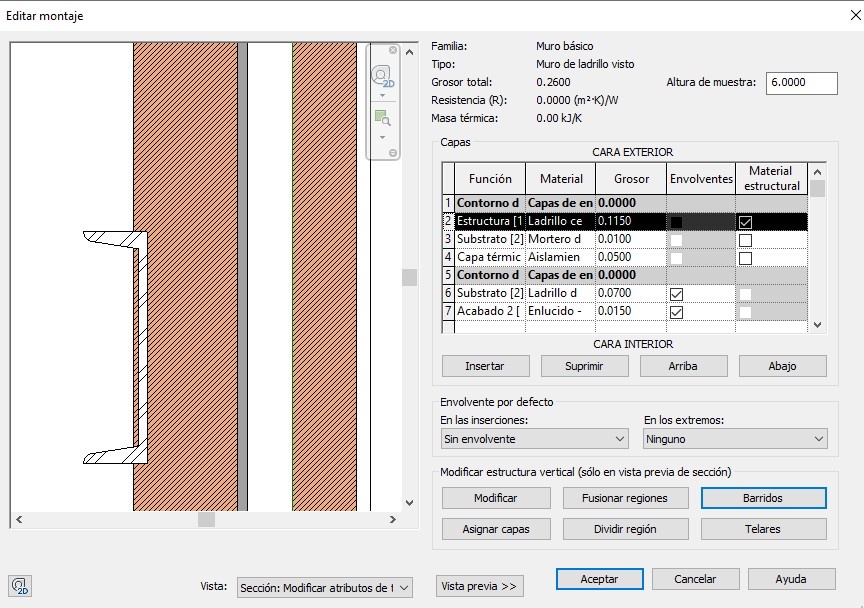Select the Capa térmica layer row
Viewport: 864px width, 608px height.
click(488, 257)
